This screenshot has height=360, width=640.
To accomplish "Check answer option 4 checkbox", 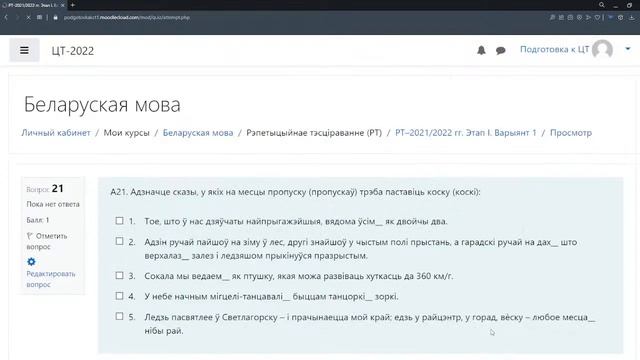I will pos(119,296).
